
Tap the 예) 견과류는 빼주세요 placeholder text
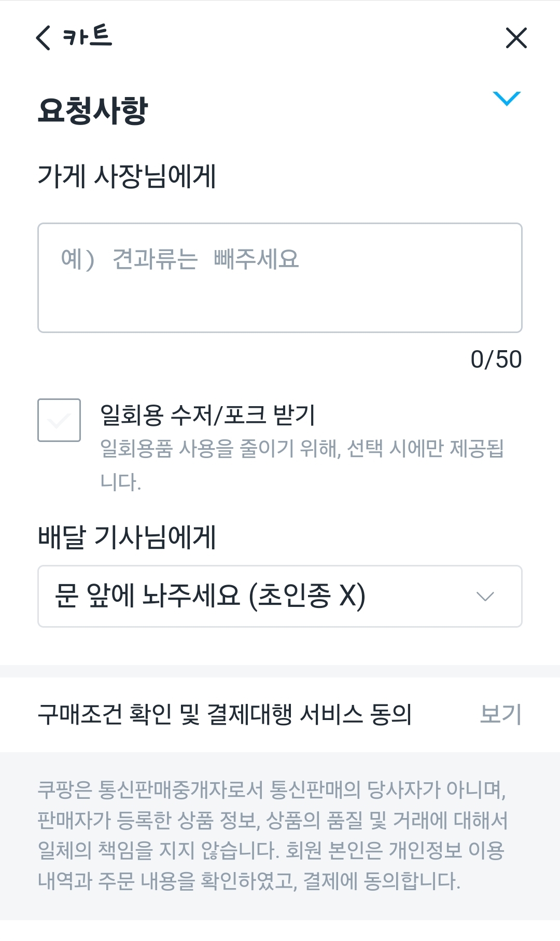[x=180, y=259]
